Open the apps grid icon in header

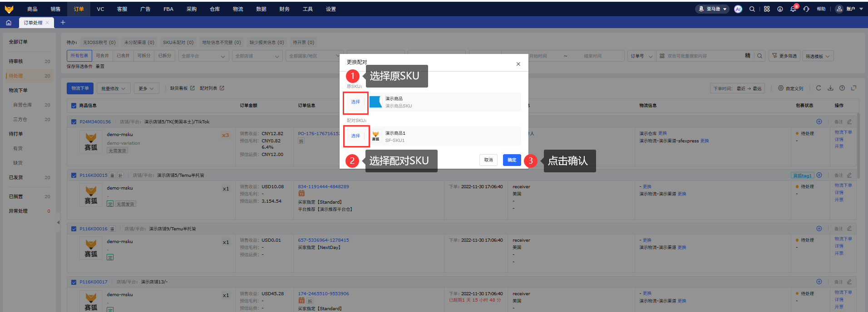[x=767, y=9]
